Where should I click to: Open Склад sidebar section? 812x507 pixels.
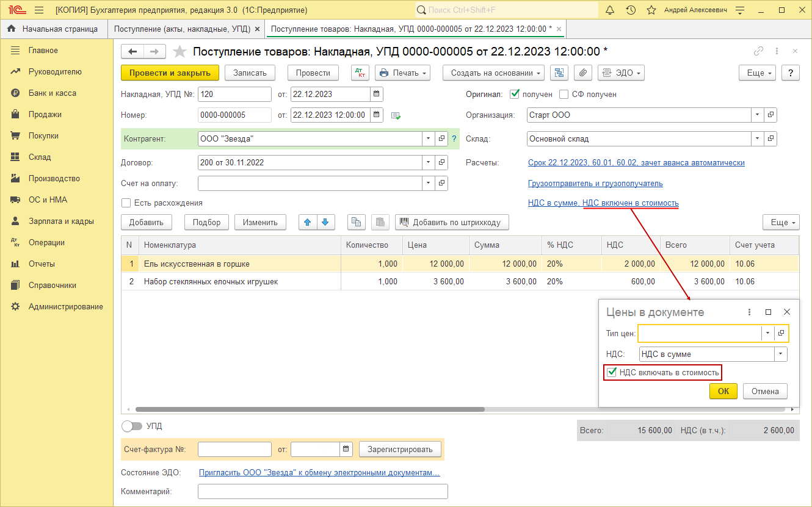(40, 157)
